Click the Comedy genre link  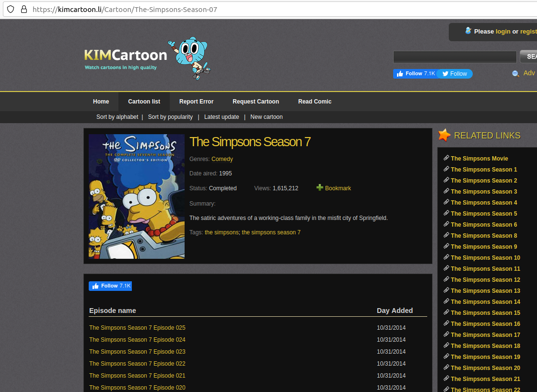(x=222, y=159)
